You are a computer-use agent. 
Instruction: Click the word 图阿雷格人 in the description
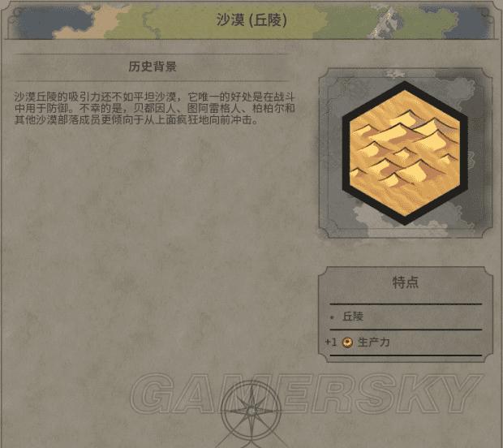tap(214, 108)
